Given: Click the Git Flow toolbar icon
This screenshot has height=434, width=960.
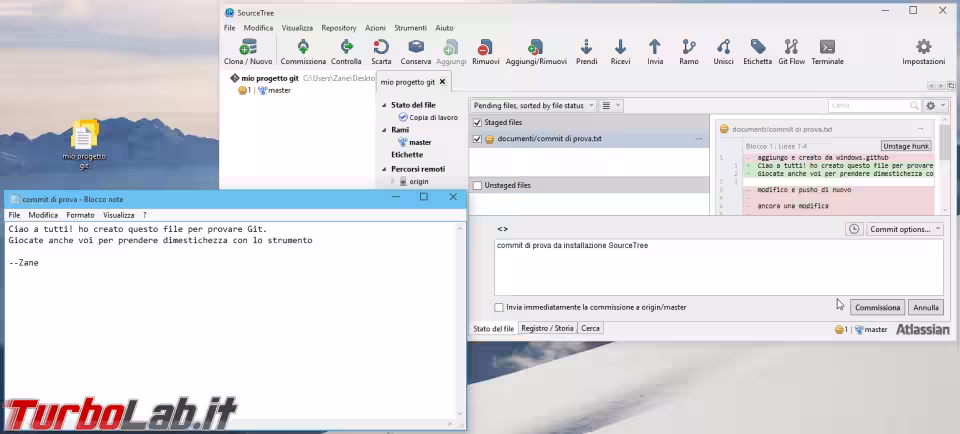Looking at the screenshot, I should [791, 47].
